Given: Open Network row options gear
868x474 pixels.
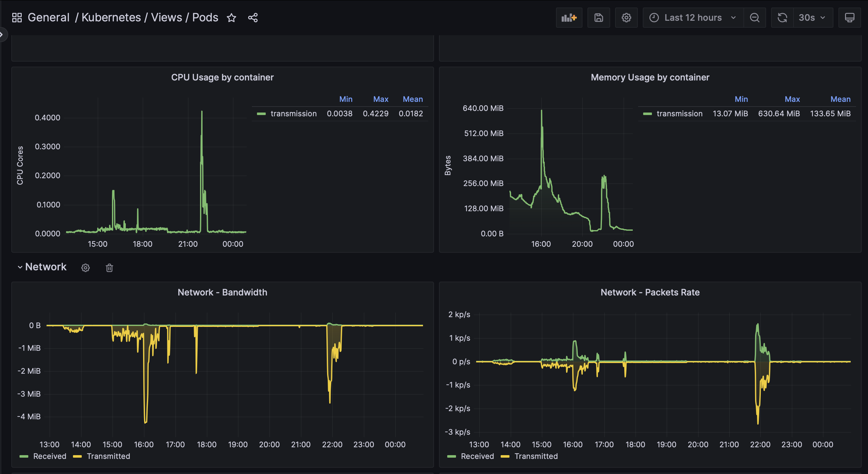Looking at the screenshot, I should pos(86,268).
